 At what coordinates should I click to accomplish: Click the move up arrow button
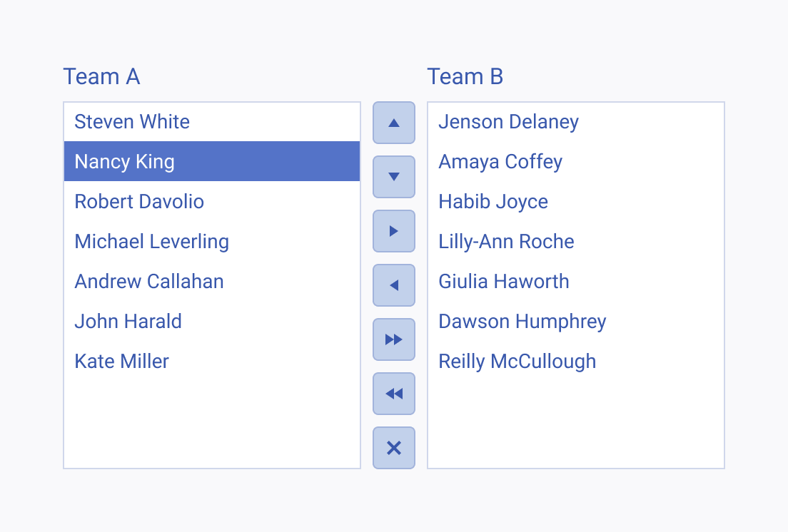click(x=394, y=123)
